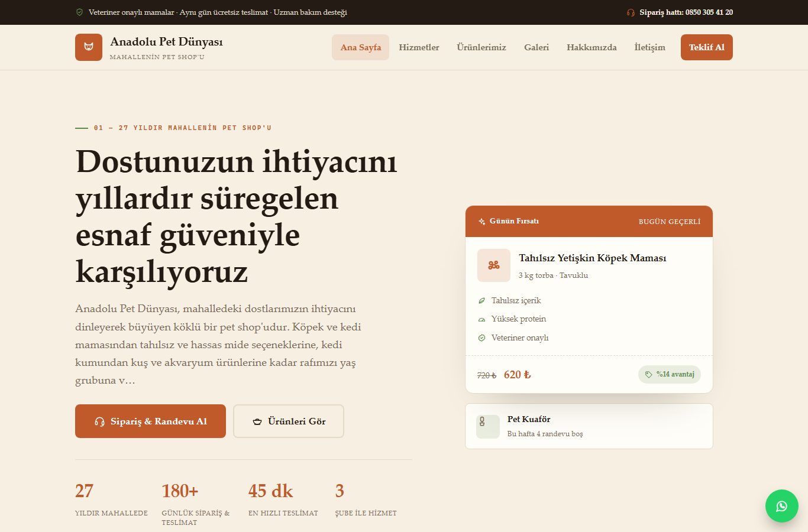Click the dog food product icon tile
Screen dimensions: 808x532
[x=494, y=265]
